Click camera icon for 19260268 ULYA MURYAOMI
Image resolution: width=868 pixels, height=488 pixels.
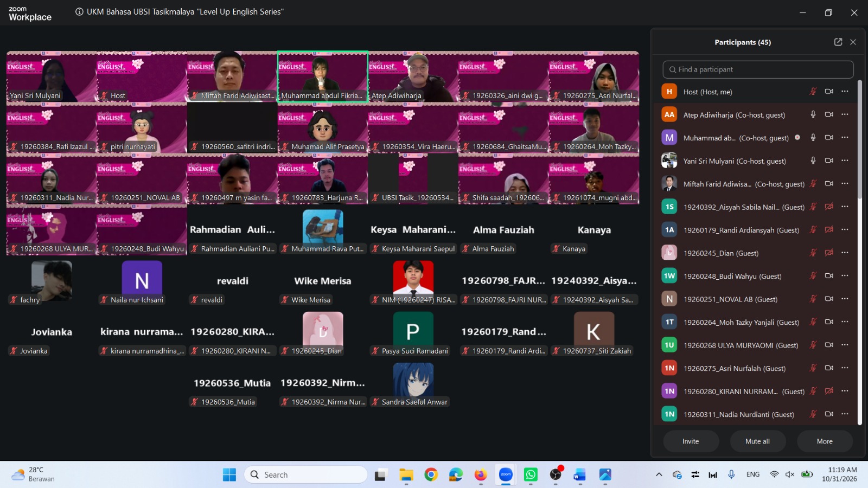tap(829, 345)
